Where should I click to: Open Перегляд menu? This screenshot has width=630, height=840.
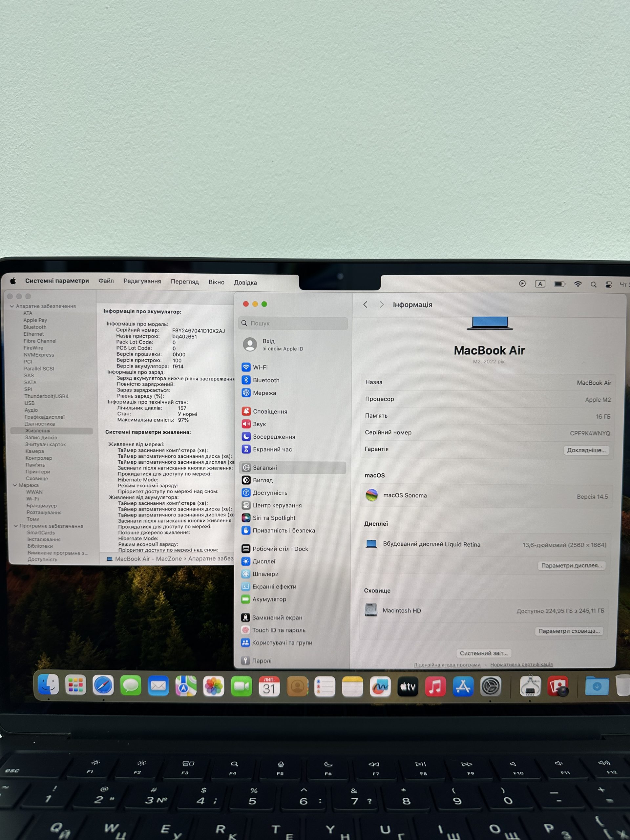tap(184, 282)
